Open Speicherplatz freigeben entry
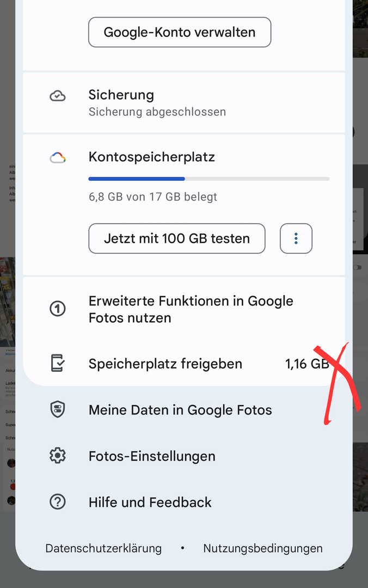This screenshot has width=368, height=588. point(165,364)
